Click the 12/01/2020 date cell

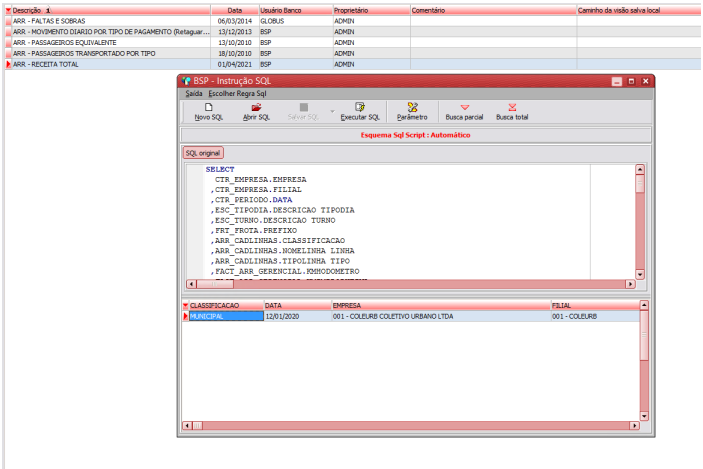coord(297,317)
